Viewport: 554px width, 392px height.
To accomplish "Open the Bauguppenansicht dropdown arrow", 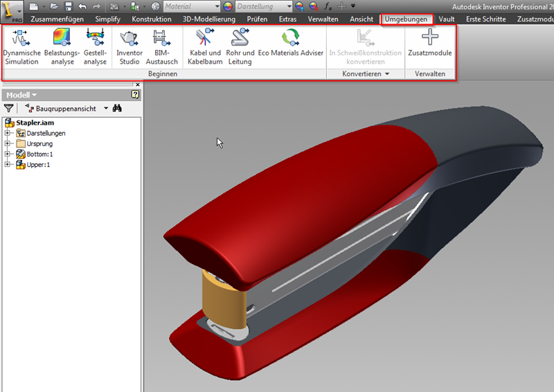I will click(106, 109).
